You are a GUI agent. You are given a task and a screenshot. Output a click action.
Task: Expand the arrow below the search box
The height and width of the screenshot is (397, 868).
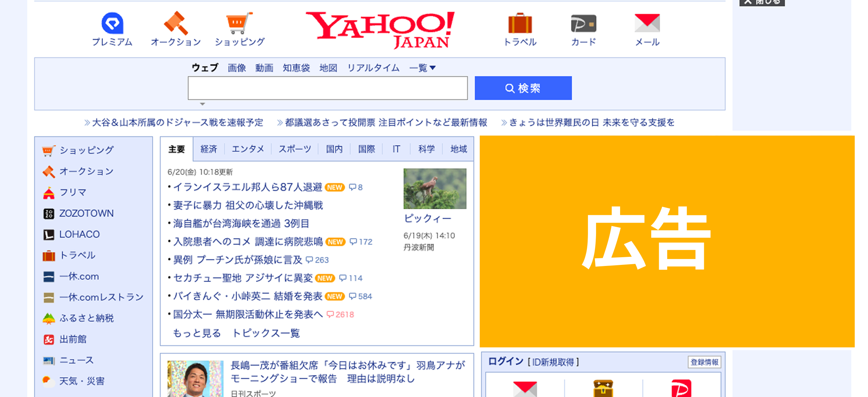[x=202, y=104]
